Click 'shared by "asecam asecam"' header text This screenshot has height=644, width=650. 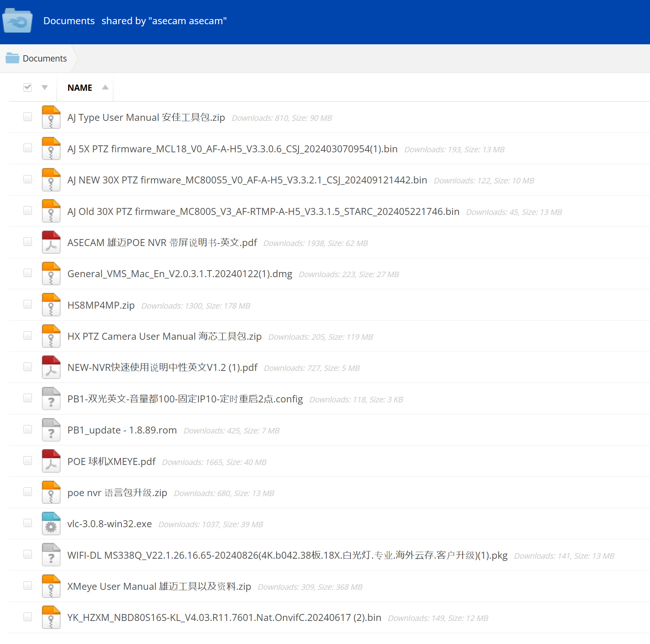pos(164,21)
